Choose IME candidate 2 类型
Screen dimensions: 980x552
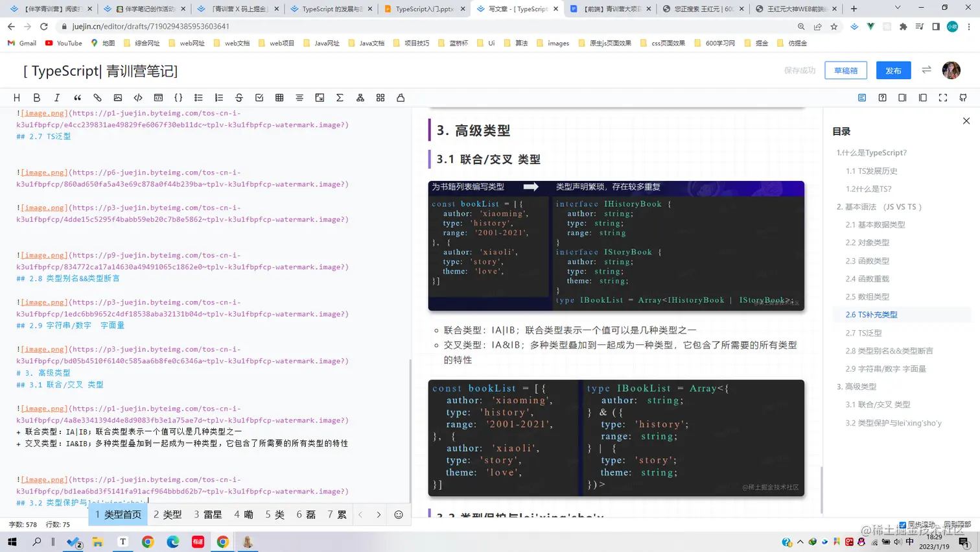[x=167, y=514]
